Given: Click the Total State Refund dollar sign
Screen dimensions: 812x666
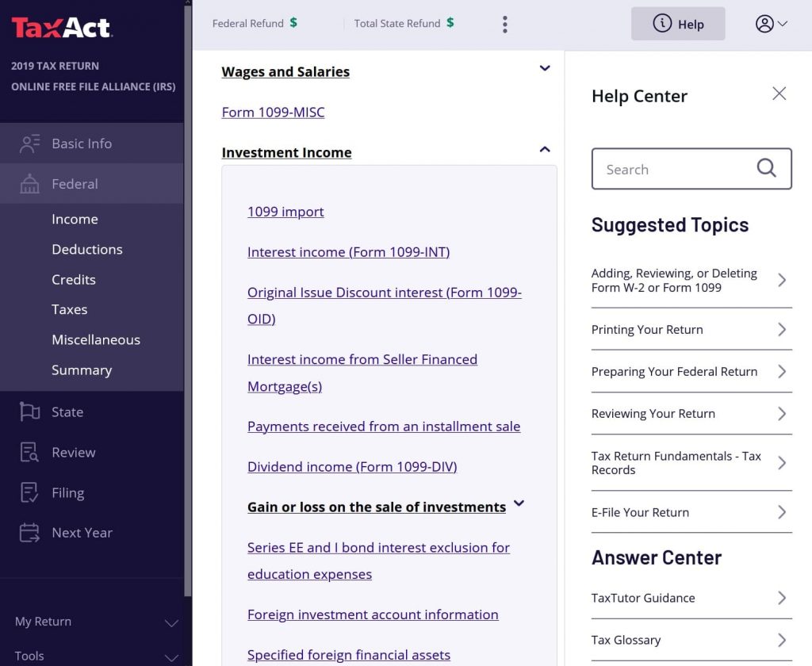Looking at the screenshot, I should pos(450,23).
